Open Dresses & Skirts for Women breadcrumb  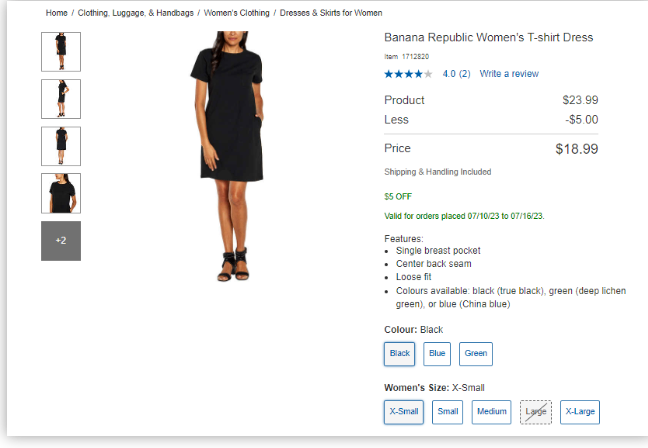(331, 13)
